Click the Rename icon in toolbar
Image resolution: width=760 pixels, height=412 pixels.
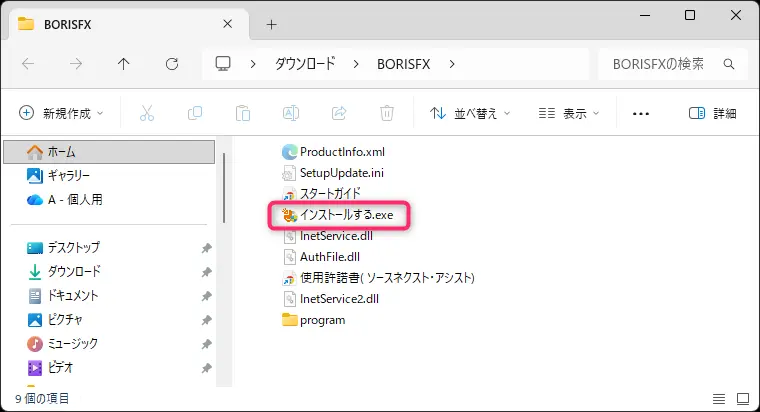pyautogui.click(x=290, y=113)
